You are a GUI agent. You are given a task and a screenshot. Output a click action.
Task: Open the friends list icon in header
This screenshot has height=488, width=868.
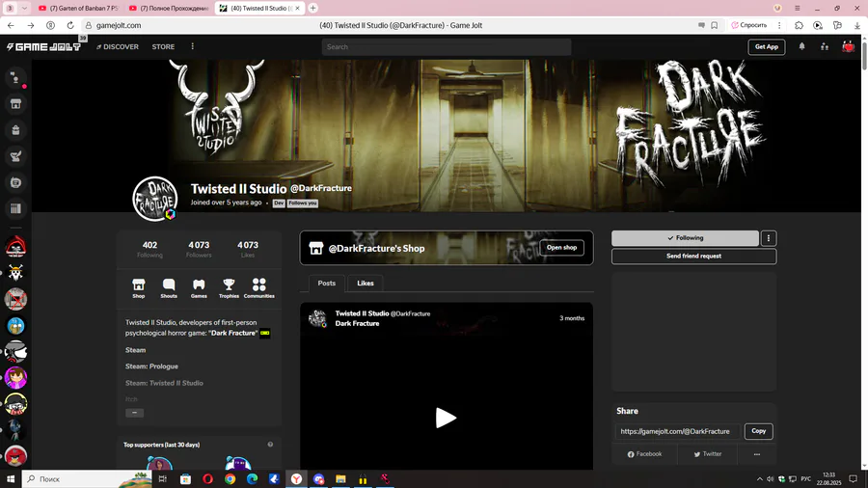click(x=825, y=47)
